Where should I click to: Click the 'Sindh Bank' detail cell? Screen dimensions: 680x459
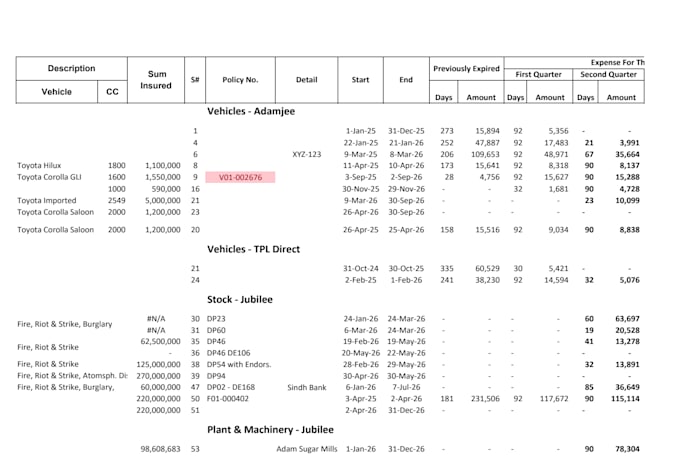[x=307, y=387]
